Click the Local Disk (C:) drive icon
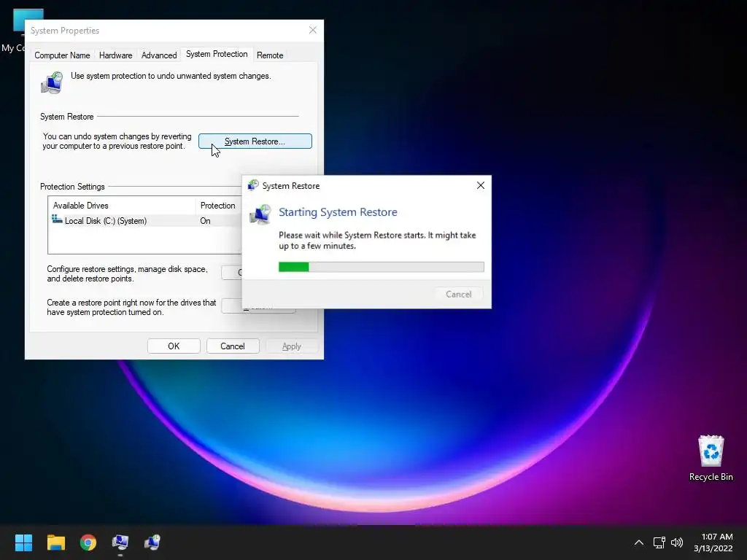The image size is (747, 560). [57, 219]
